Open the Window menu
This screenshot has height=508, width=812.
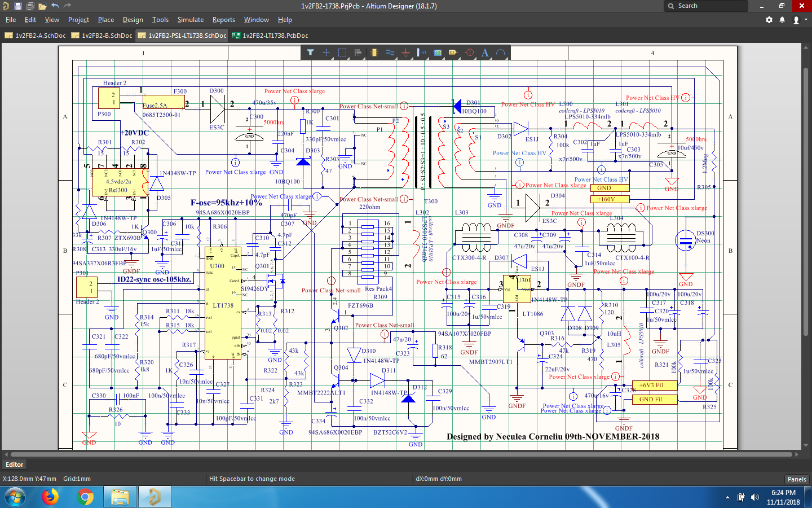coord(257,20)
